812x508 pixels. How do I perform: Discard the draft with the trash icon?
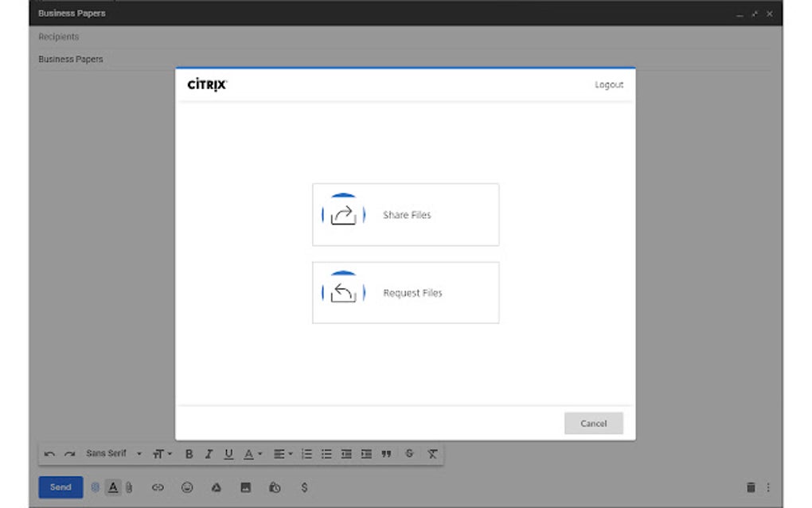point(751,487)
